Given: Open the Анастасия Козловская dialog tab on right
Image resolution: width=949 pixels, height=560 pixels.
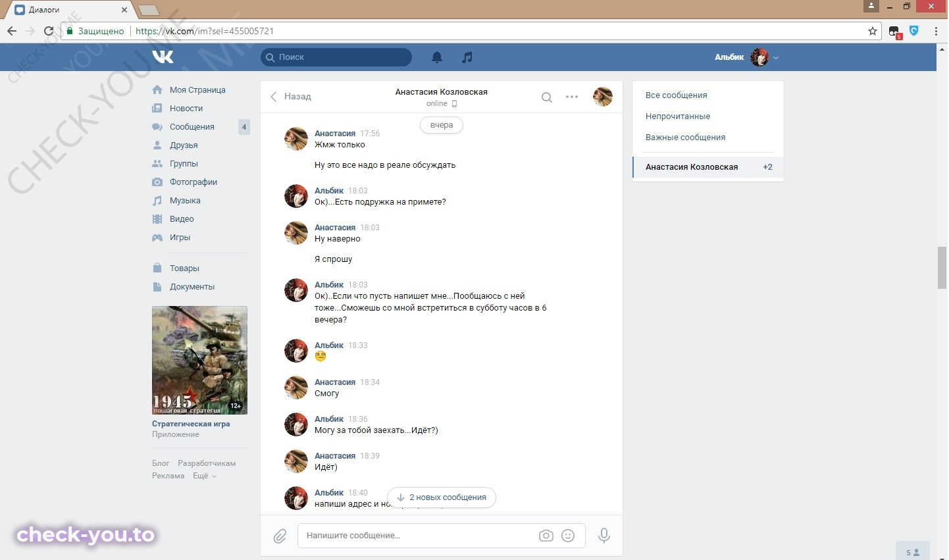Looking at the screenshot, I should (708, 167).
